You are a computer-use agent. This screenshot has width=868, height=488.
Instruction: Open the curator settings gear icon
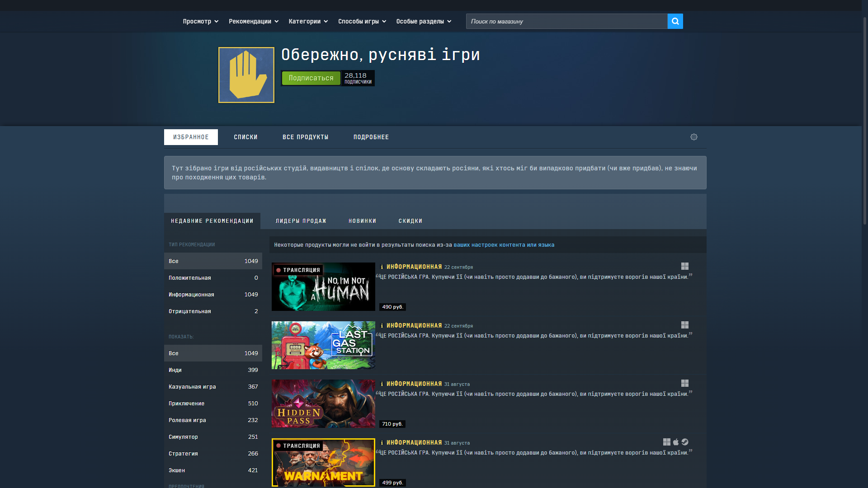693,137
